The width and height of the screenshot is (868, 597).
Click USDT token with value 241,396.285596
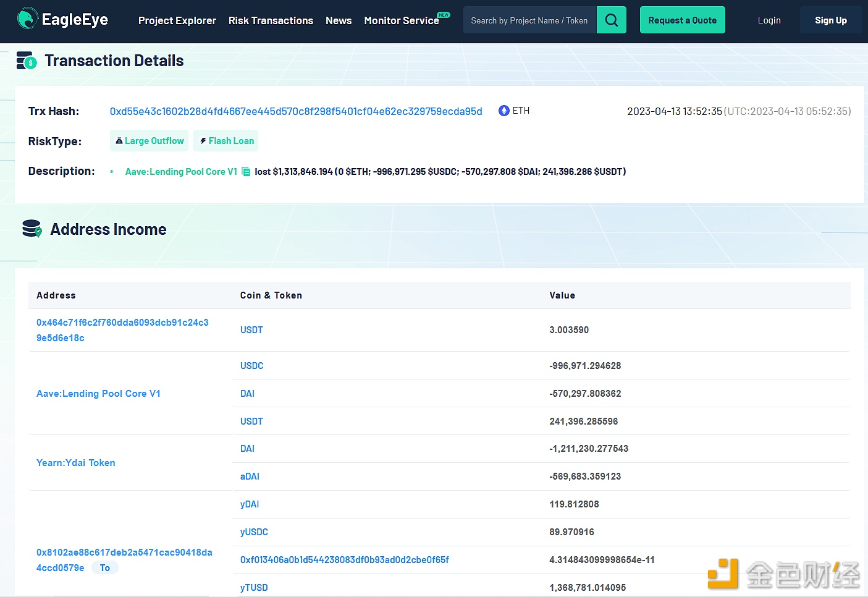click(x=251, y=421)
